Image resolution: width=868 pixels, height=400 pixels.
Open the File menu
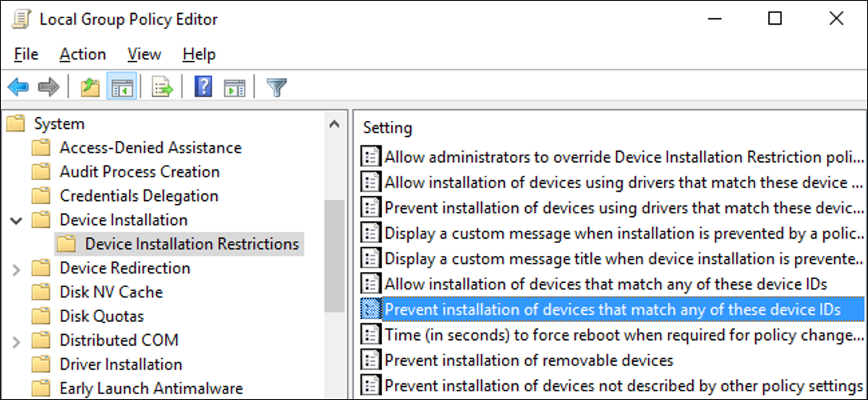point(26,54)
